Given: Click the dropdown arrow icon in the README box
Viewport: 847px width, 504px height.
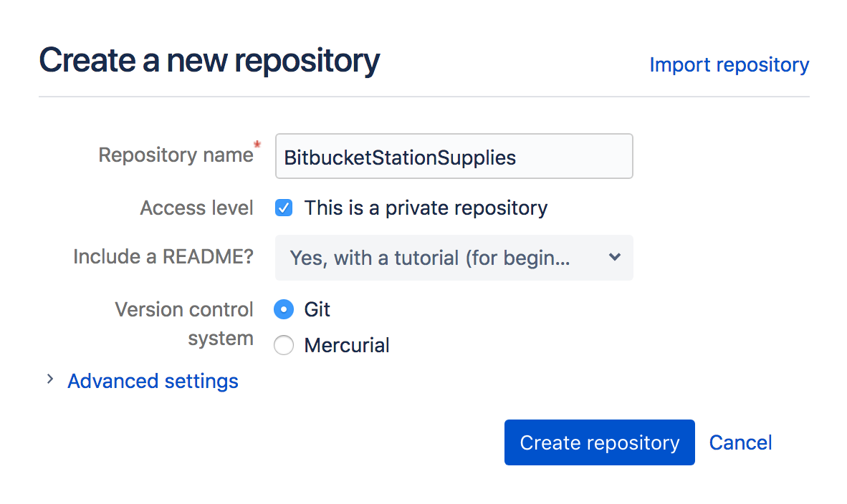Looking at the screenshot, I should coord(615,258).
